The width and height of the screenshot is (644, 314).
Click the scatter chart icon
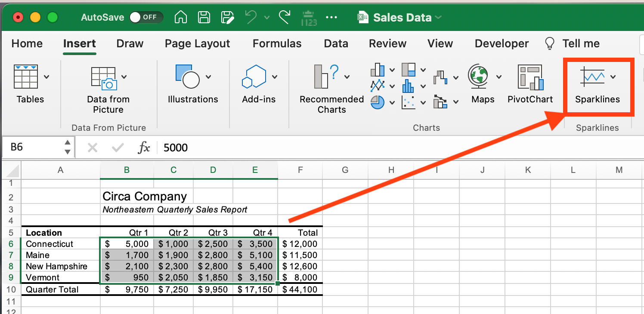[408, 102]
